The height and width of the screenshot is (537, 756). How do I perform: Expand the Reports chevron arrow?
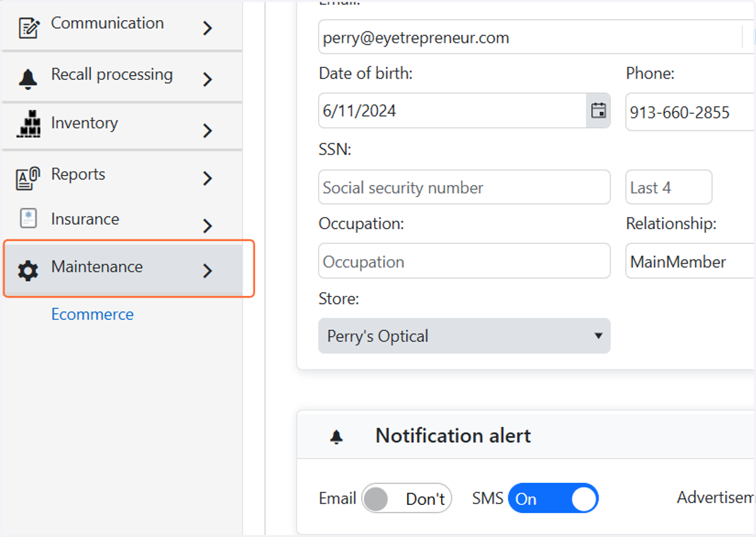pos(207,179)
